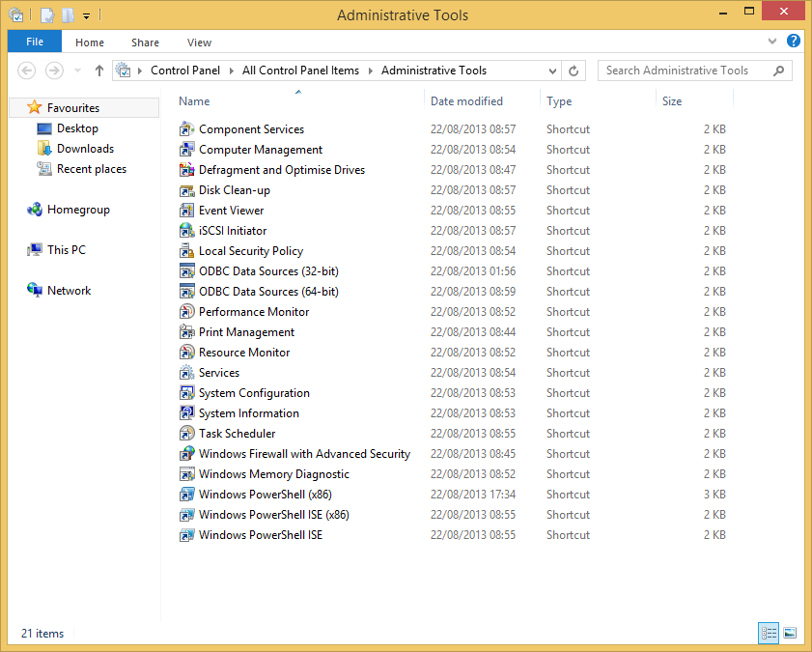Viewport: 812px width, 652px height.
Task: Click the '3 KB' size cell
Action: click(714, 495)
